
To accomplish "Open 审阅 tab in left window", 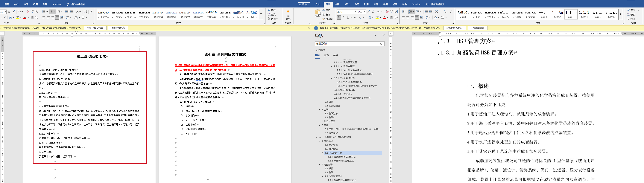I will pyautogui.click(x=26, y=4).
